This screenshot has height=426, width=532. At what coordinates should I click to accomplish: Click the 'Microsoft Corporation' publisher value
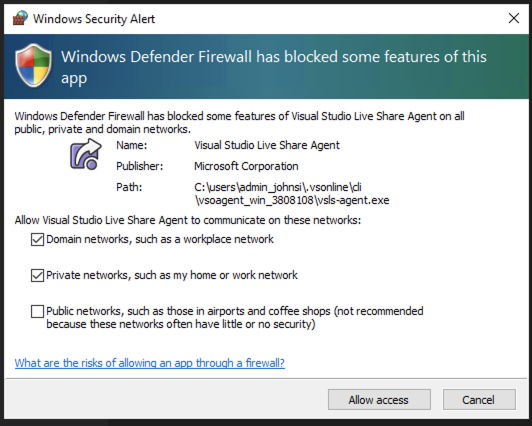(x=246, y=166)
